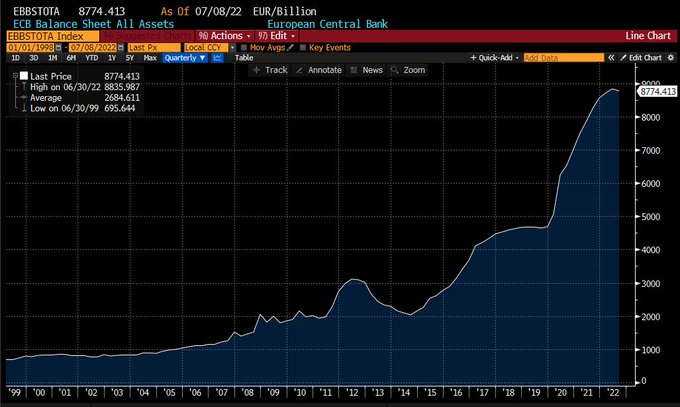Screen dimensions: 680x407
Task: Open the Local CCY currency dropdown arrow
Action: [x=232, y=47]
